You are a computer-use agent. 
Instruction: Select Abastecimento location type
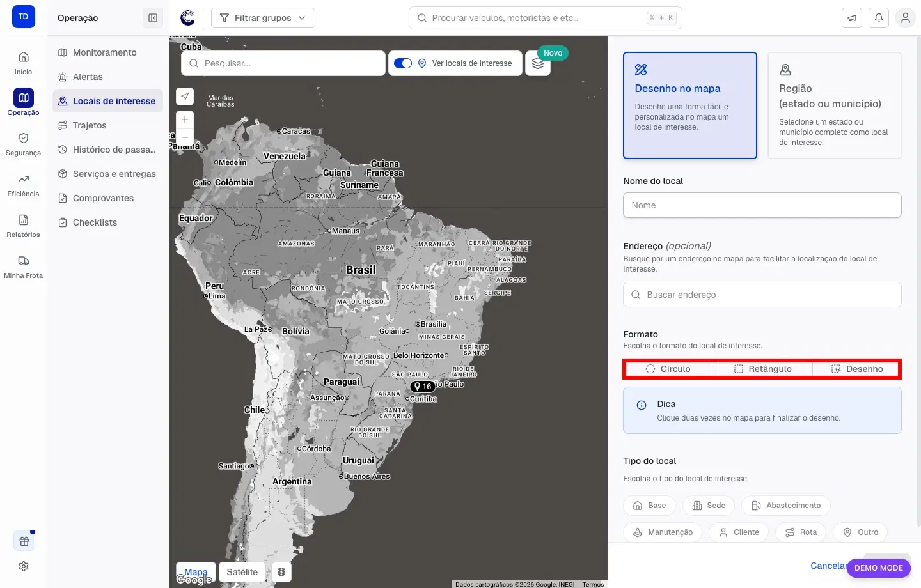(x=786, y=506)
